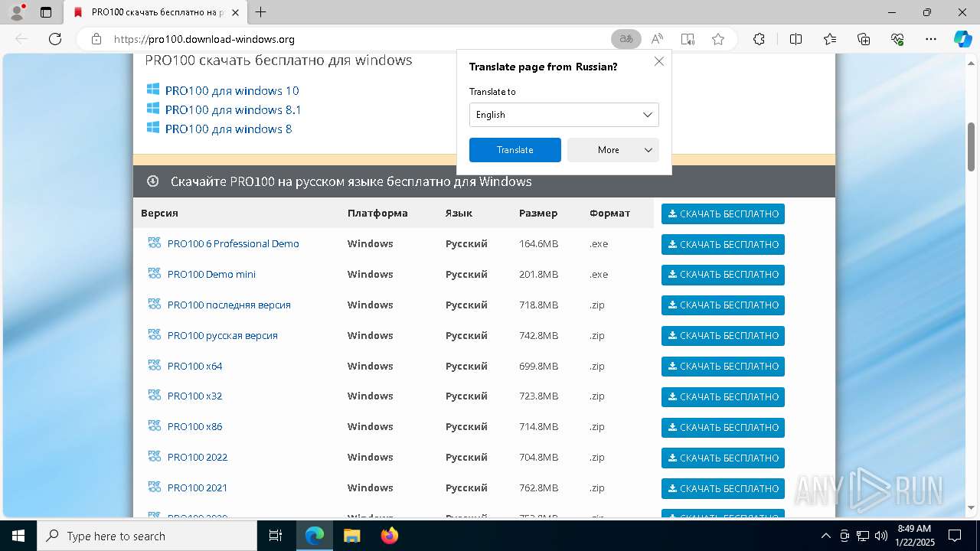Download PRO100 последняя версия

click(x=723, y=305)
